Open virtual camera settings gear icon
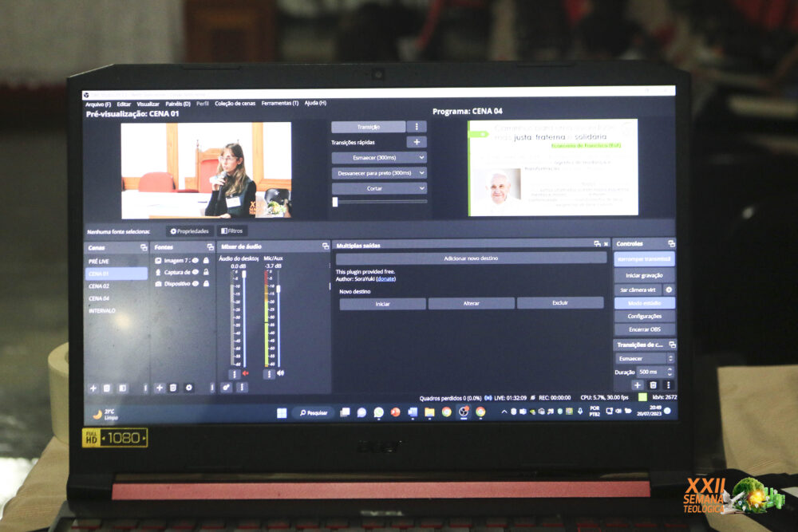 (669, 290)
